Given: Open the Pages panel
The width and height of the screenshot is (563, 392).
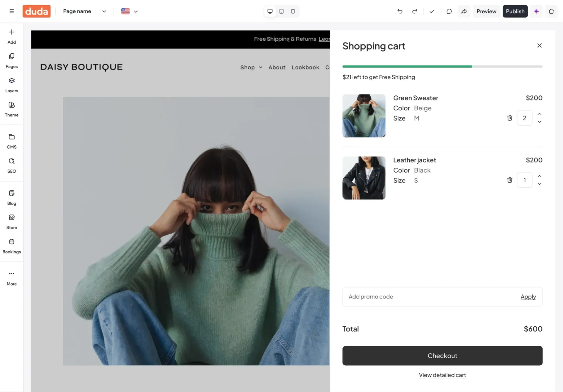Looking at the screenshot, I should 12,61.
